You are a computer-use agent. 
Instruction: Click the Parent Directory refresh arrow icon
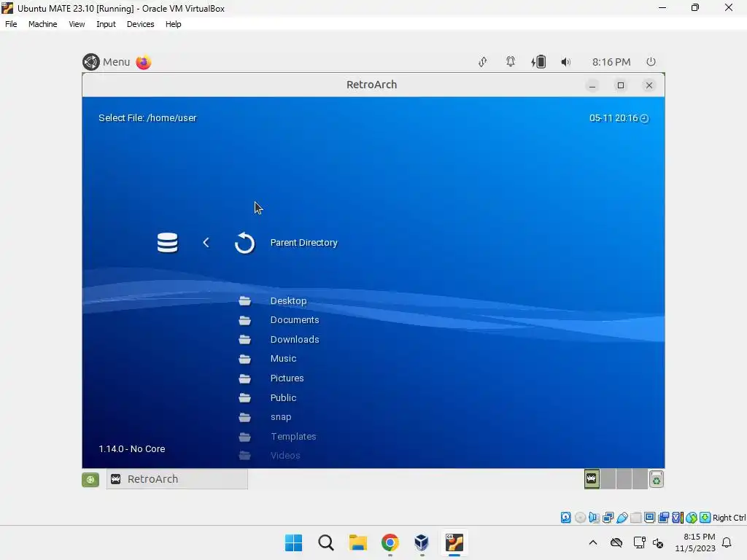coord(244,243)
